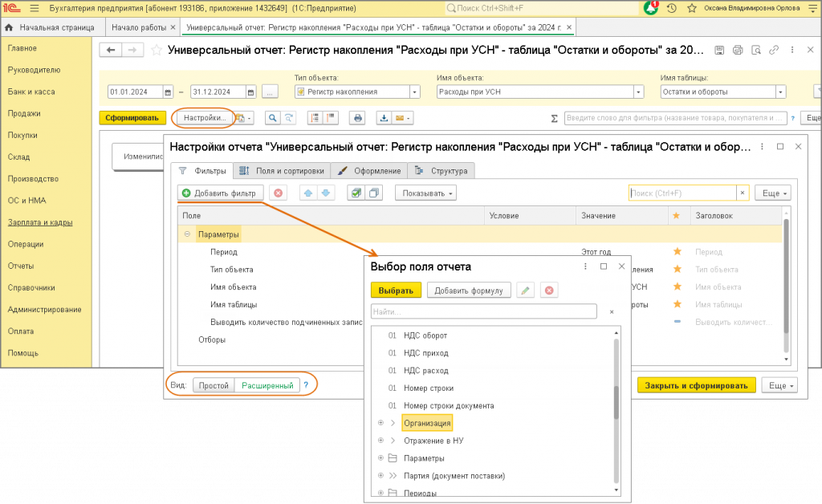The image size is (822, 504).
Task: Open the Показывать dropdown menu
Action: tap(425, 193)
